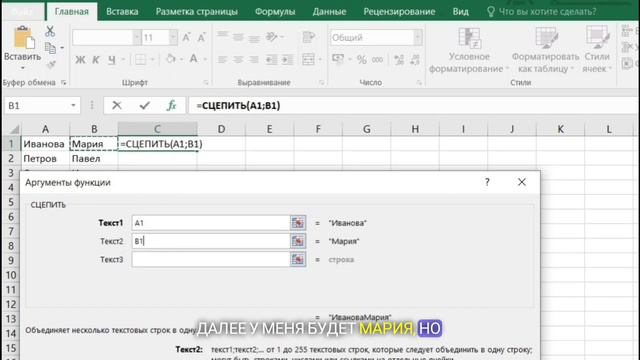Click the Font color A icon
Screen dimensions: 640x360
[x=193, y=59]
